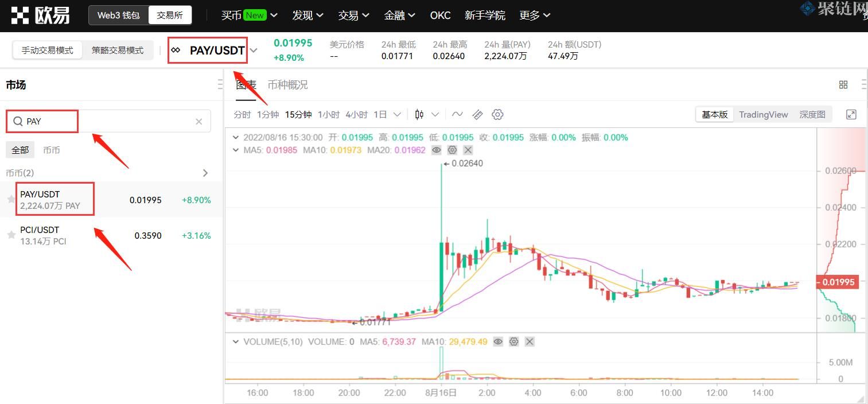Image resolution: width=868 pixels, height=404 pixels.
Task: Switch to Web3 钱包 mode
Action: [118, 15]
